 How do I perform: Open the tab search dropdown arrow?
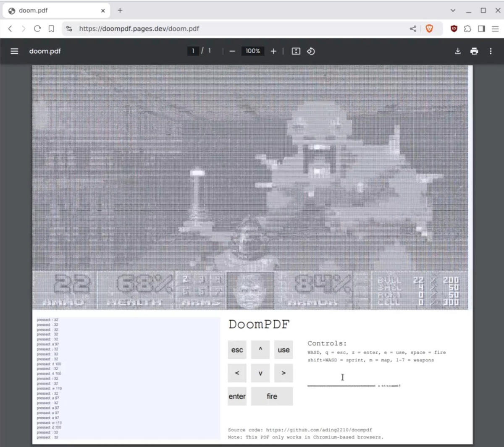[x=453, y=10]
